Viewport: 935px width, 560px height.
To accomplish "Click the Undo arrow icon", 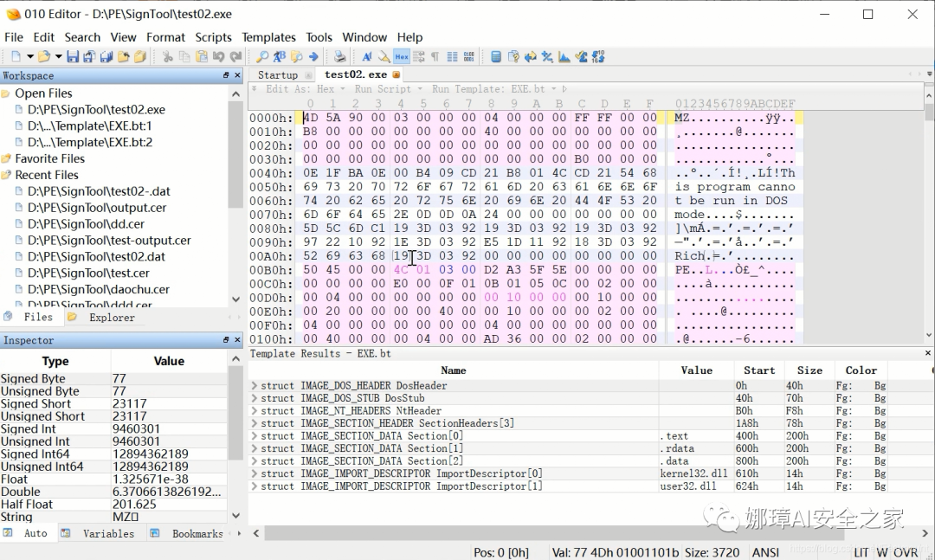I will point(218,56).
